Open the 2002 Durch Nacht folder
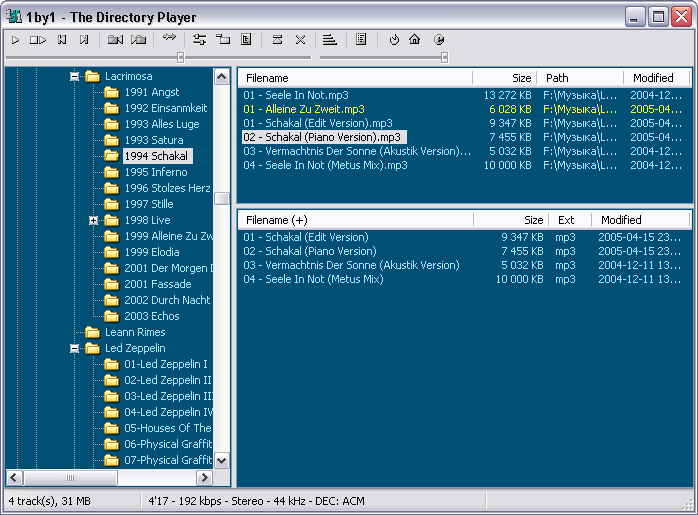The width and height of the screenshot is (698, 515). click(167, 300)
